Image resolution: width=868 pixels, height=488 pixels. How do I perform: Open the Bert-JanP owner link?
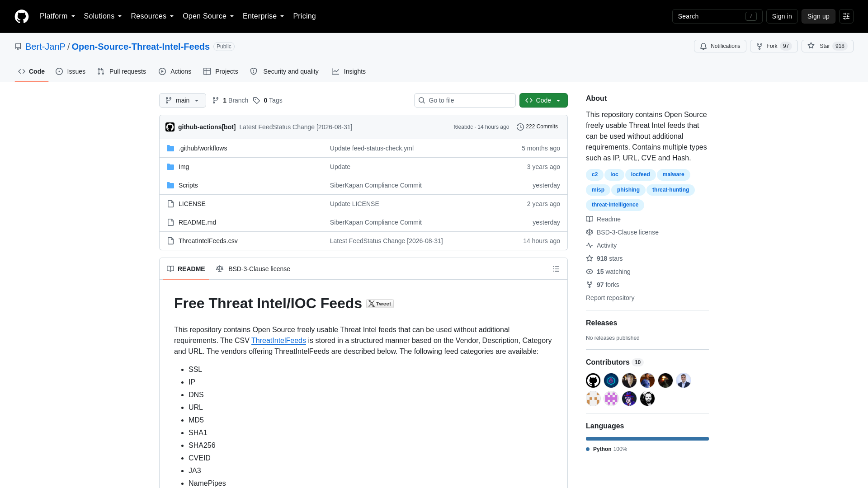tap(45, 47)
